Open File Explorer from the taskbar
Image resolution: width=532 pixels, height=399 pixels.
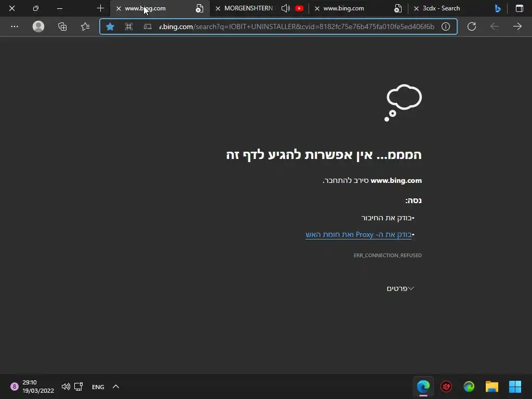click(x=491, y=387)
